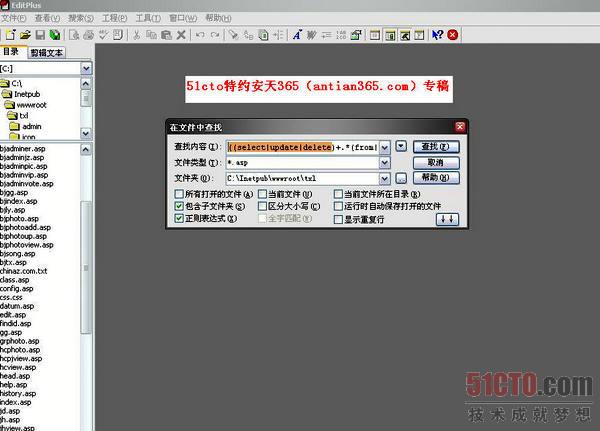This screenshot has width=600, height=431.
Task: Switch to the 剪辑文本 tab
Action: (x=47, y=53)
